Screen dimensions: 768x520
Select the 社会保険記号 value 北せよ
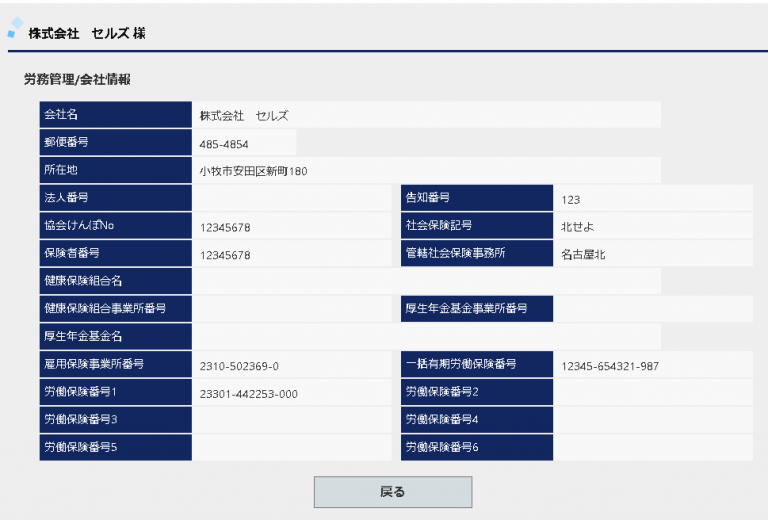(577, 227)
